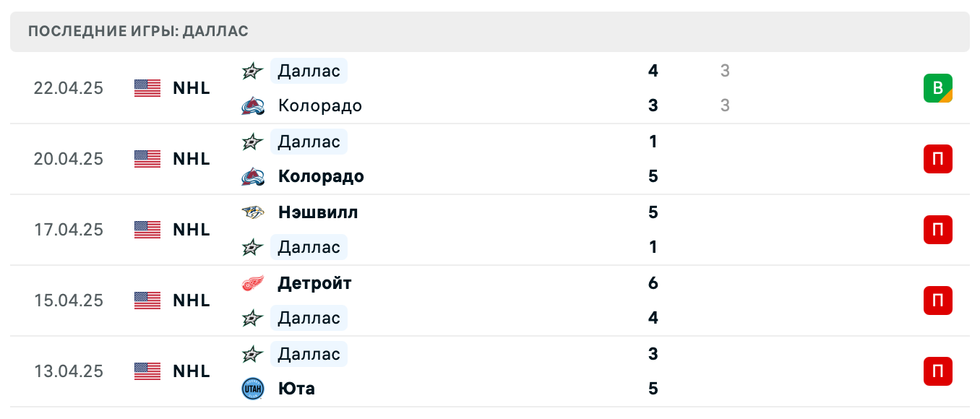
Task: Click the 'Последние игры: Даллас' section header
Action: click(x=138, y=31)
